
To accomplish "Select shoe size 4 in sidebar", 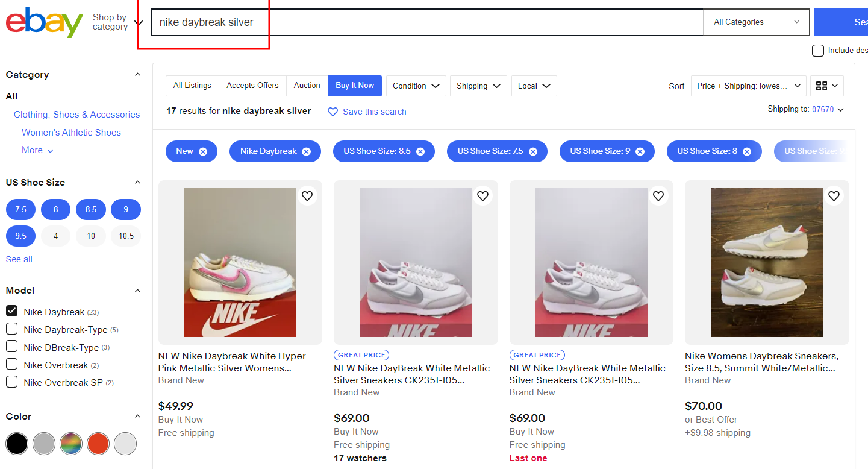I will pyautogui.click(x=56, y=236).
